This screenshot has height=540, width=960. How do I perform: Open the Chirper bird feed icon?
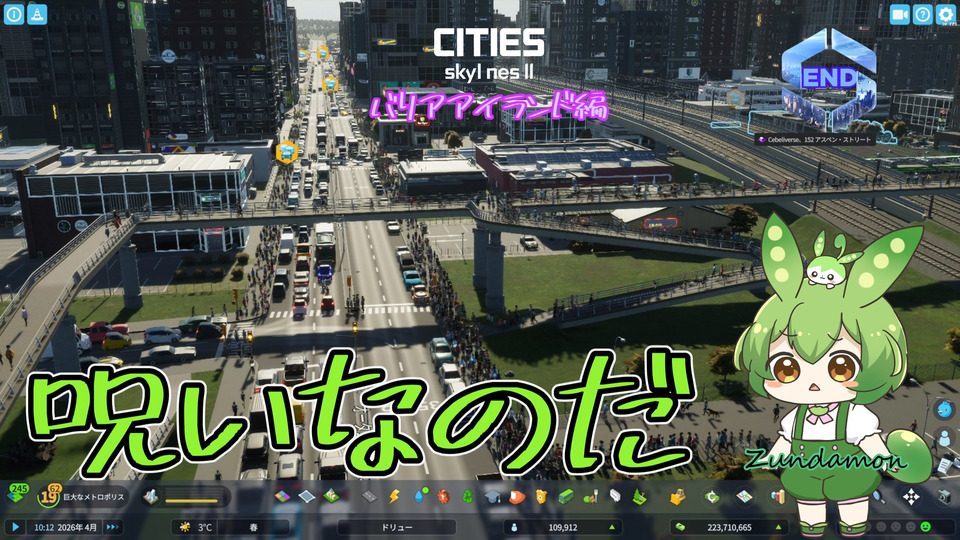click(944, 409)
